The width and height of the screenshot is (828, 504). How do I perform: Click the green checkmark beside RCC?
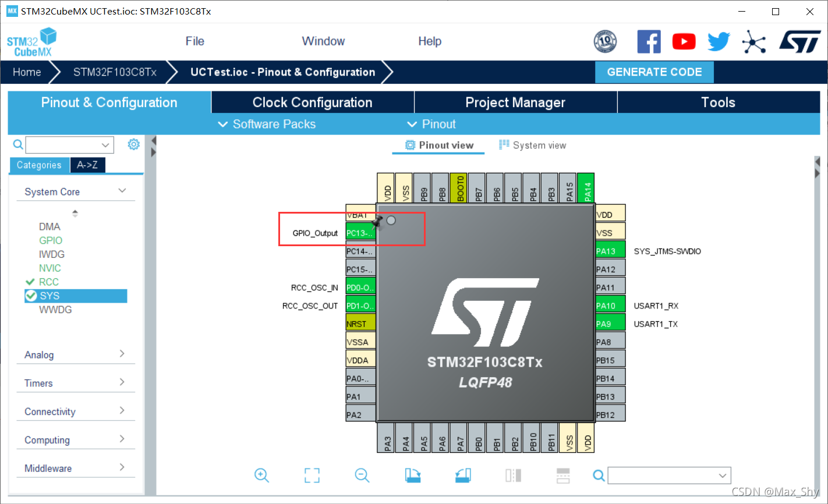pyautogui.click(x=30, y=282)
